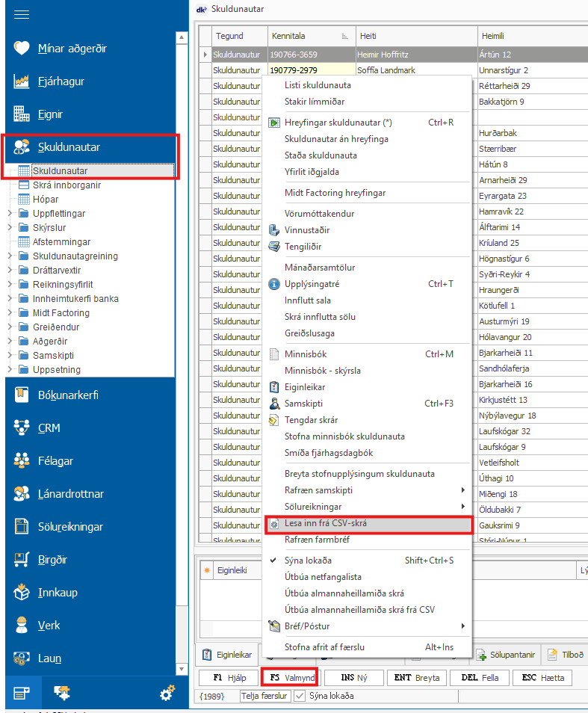Open the Eignir building icon

pos(22,114)
